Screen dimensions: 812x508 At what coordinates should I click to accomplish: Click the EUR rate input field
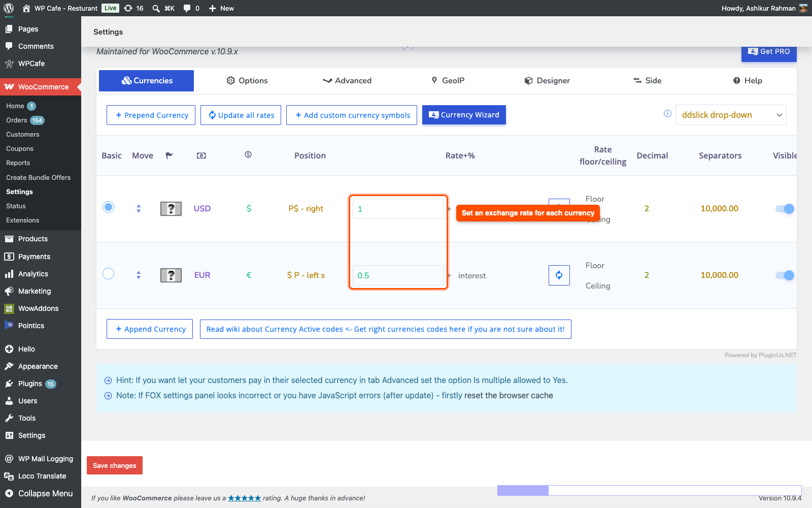398,275
